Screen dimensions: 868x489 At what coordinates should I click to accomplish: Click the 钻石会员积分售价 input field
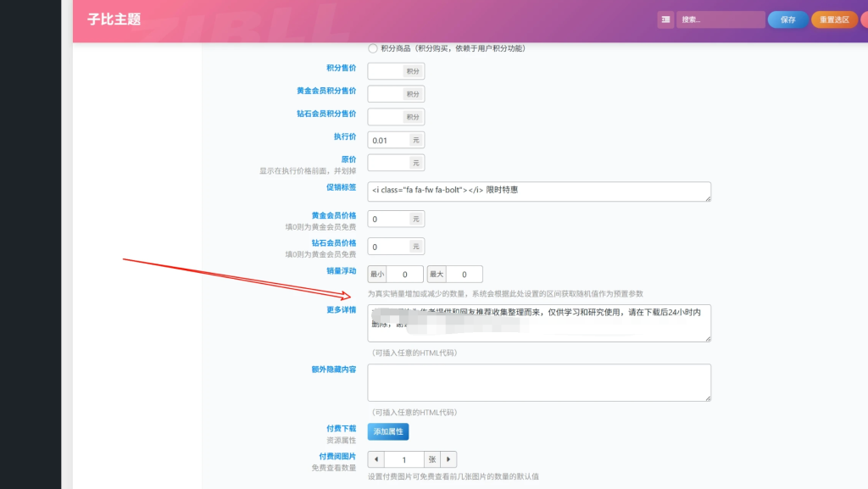(386, 117)
